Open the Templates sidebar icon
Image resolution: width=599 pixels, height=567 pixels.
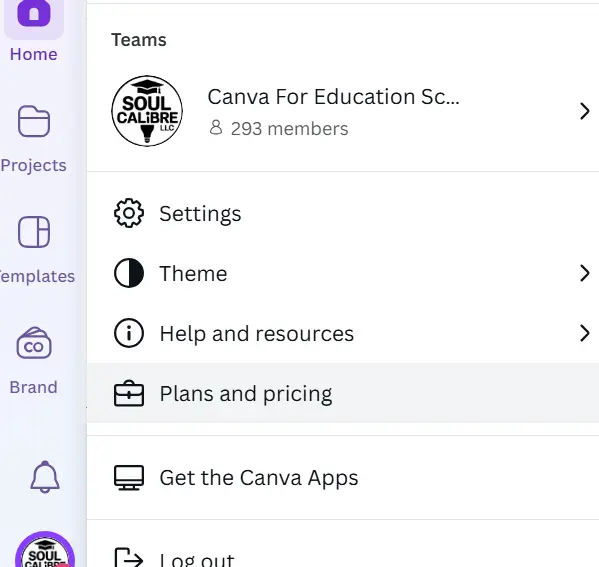tap(34, 232)
